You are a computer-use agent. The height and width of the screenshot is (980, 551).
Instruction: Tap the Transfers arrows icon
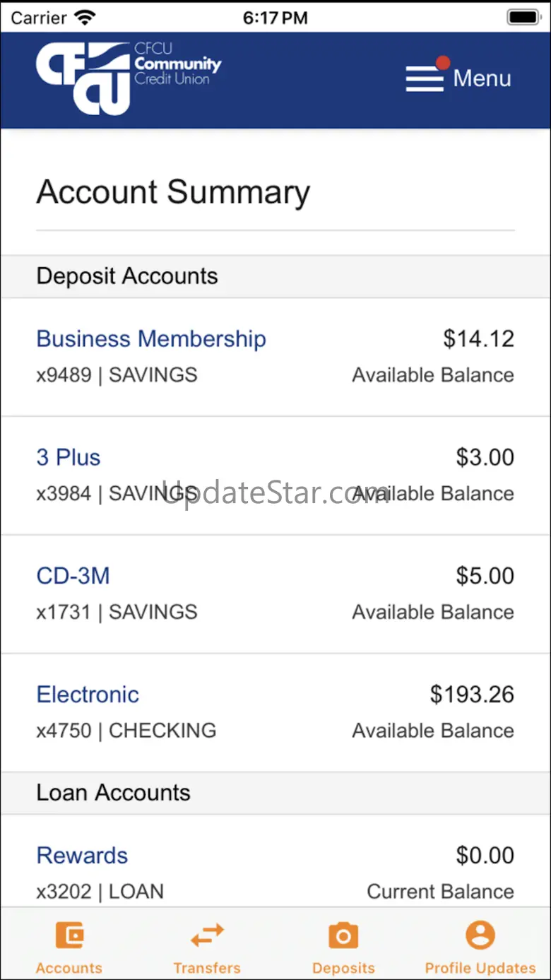[x=207, y=935]
